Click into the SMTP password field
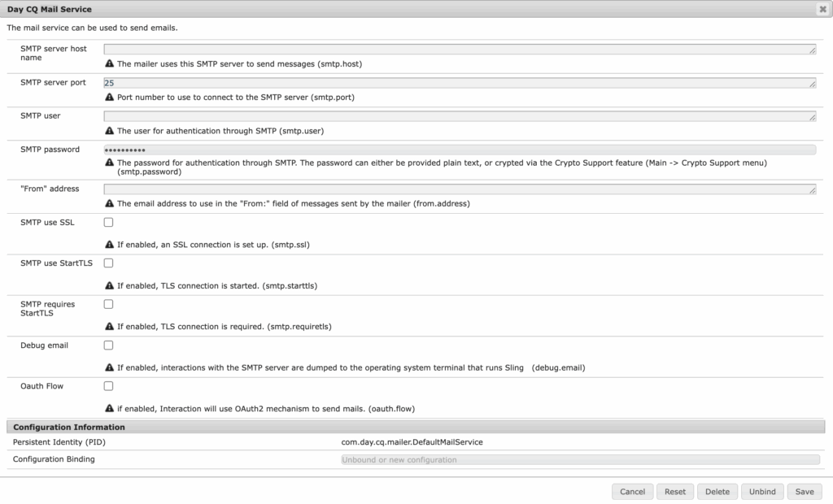 pyautogui.click(x=460, y=150)
